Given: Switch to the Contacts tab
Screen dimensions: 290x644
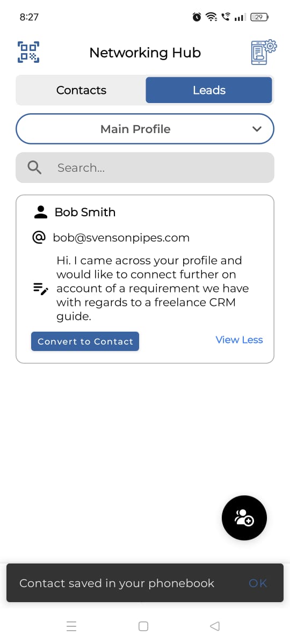Looking at the screenshot, I should [81, 90].
